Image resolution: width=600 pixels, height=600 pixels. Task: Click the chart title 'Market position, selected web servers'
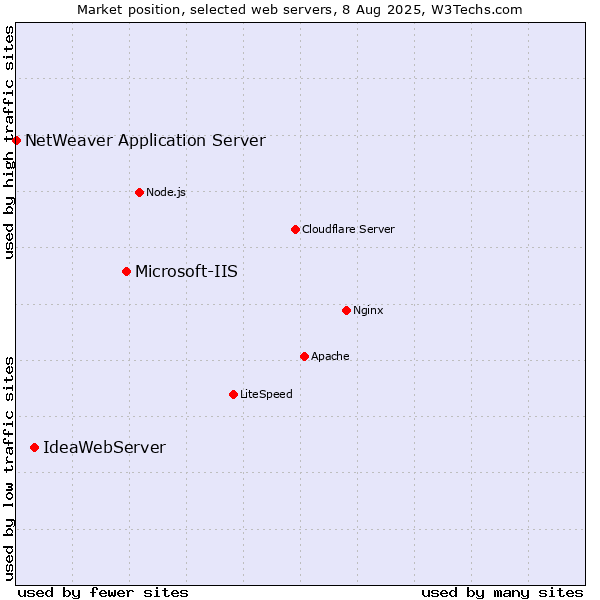tap(205, 10)
